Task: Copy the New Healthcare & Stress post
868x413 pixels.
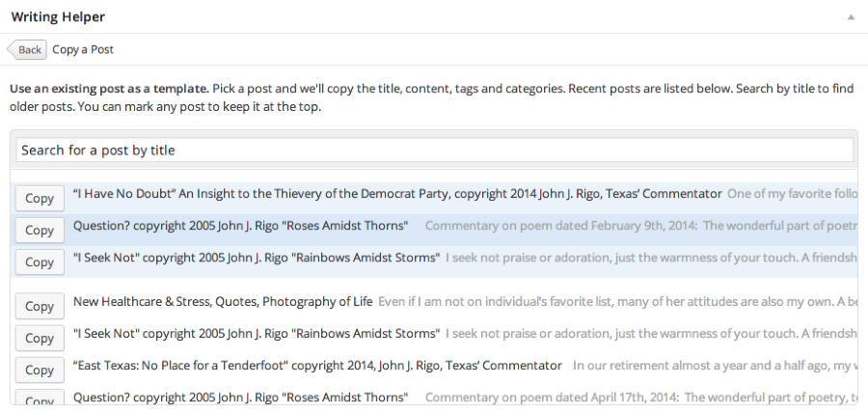Action: (40, 306)
